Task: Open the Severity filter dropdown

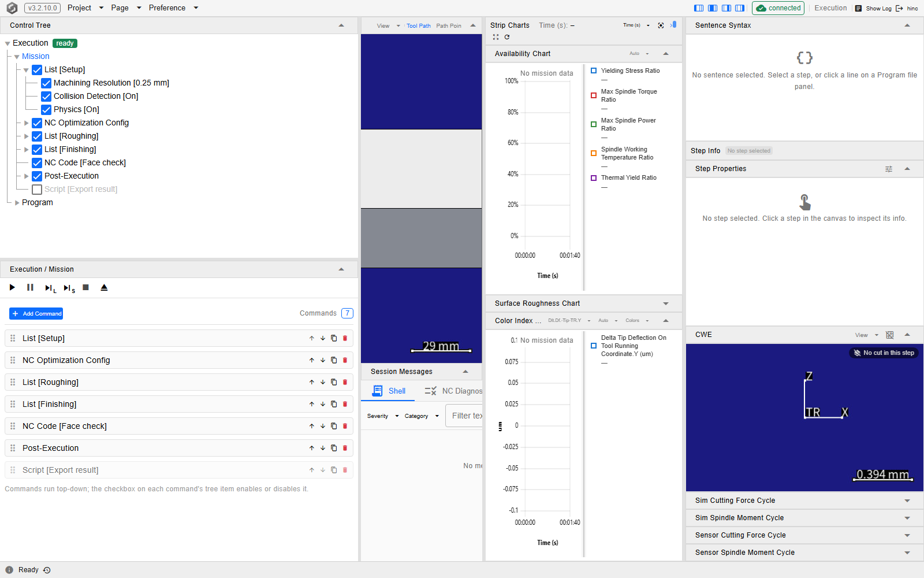Action: (383, 416)
